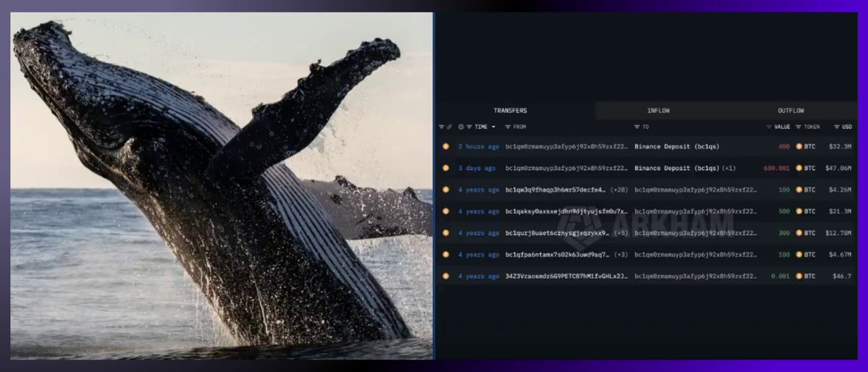Click the chain icon in the $21.3M row

[x=446, y=211]
